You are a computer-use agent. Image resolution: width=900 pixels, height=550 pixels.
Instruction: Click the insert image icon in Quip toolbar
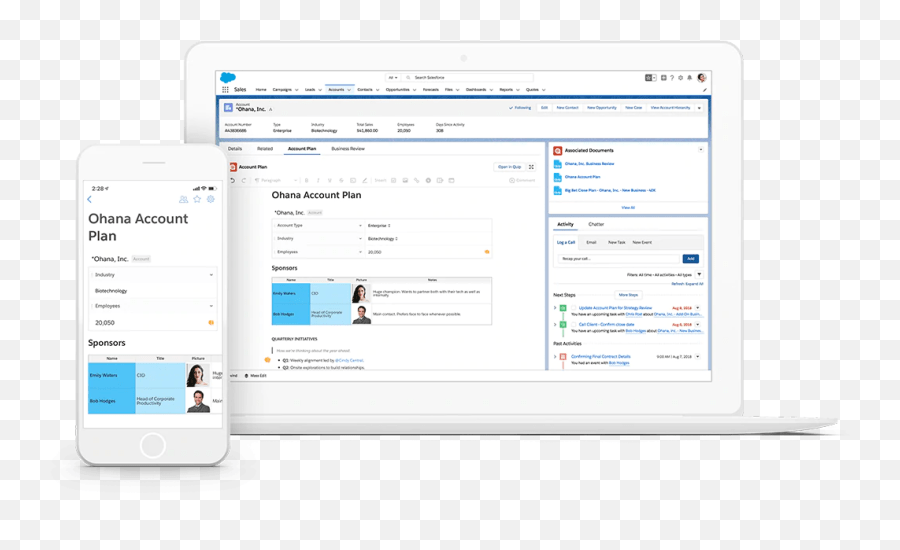point(405,180)
